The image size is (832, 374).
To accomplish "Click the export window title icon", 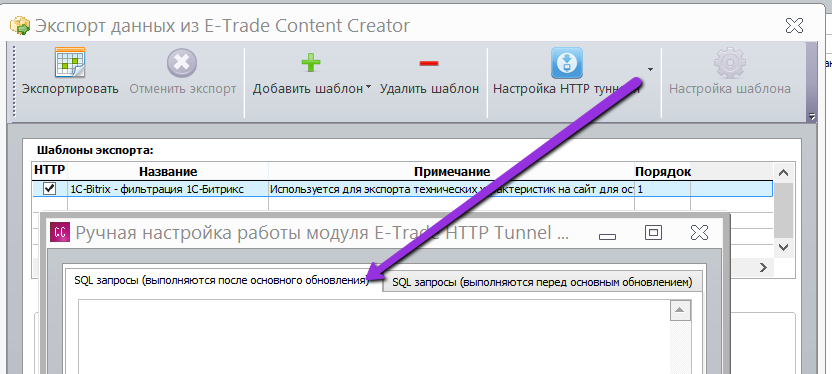I will click(21, 25).
